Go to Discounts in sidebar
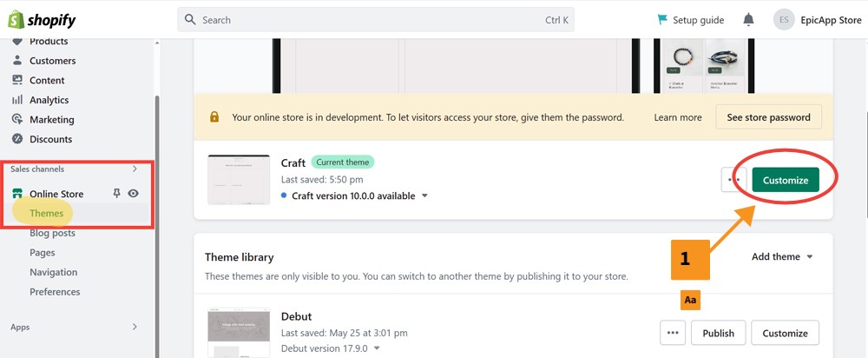This screenshot has width=868, height=358. click(51, 139)
